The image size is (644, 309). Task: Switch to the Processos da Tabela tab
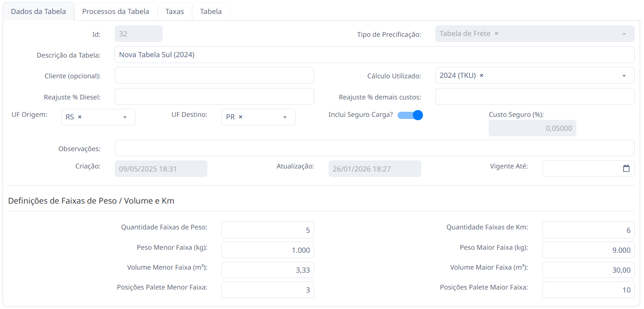pyautogui.click(x=116, y=11)
